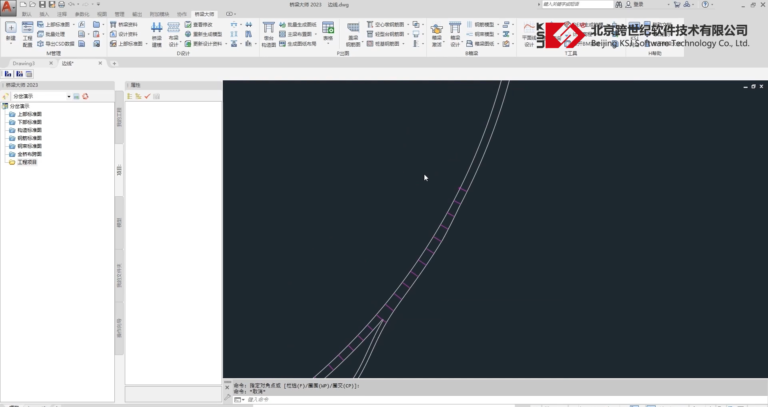Switch to the 参数化 ribbon tab
The height and width of the screenshot is (407, 768).
(82, 14)
